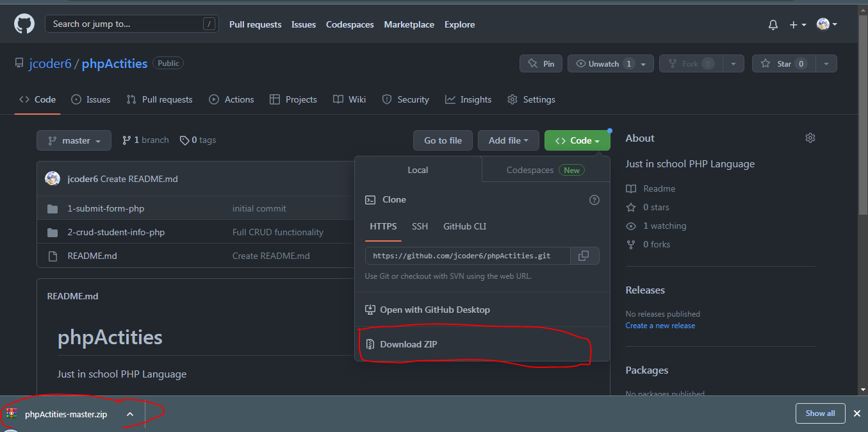Copy the clone URL to clipboard

pos(584,256)
